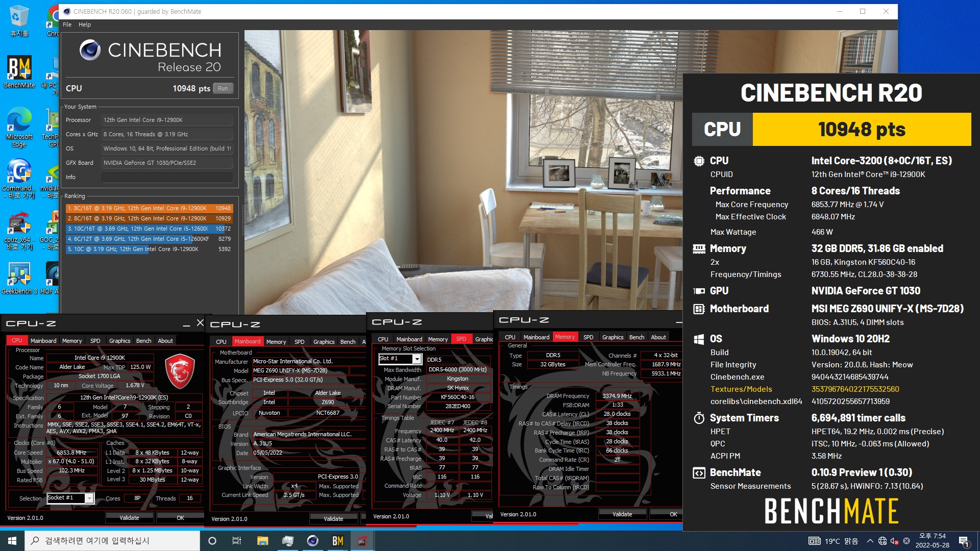Click the muted volume tray icon

[894, 541]
